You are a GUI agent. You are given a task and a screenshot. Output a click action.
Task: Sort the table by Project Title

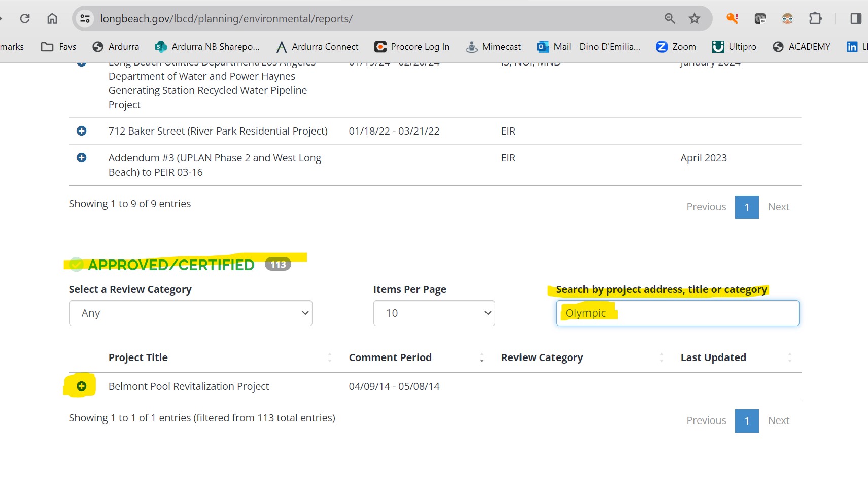[x=138, y=357]
